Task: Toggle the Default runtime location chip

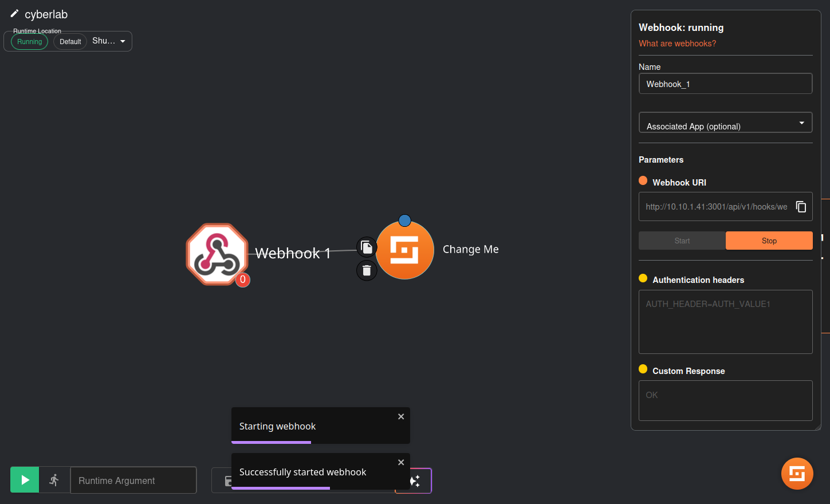Action: [x=70, y=42]
